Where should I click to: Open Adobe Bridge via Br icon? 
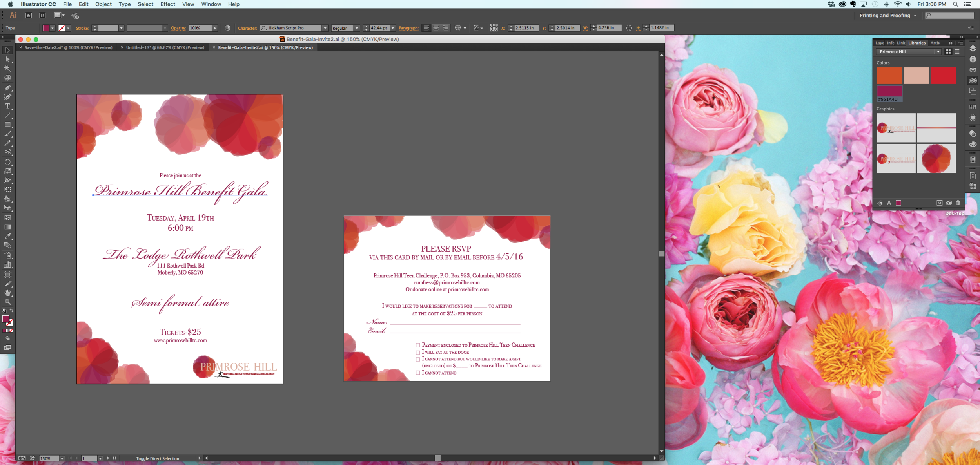coord(29,16)
